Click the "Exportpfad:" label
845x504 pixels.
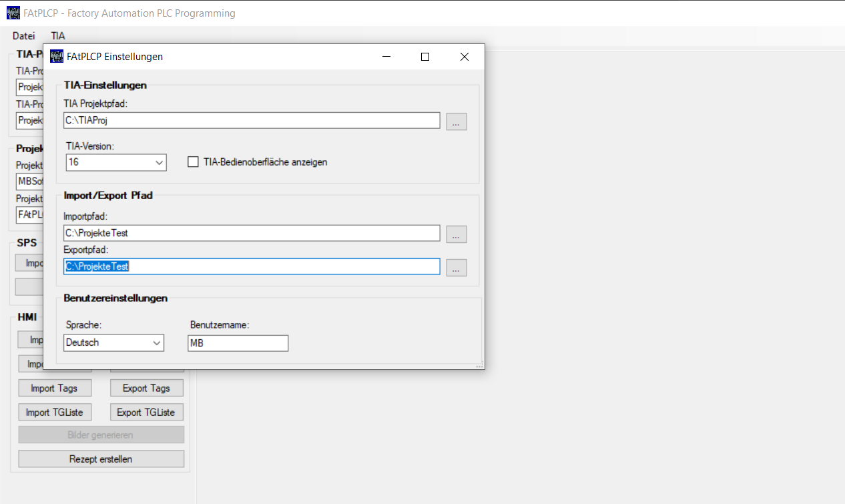[x=86, y=250]
